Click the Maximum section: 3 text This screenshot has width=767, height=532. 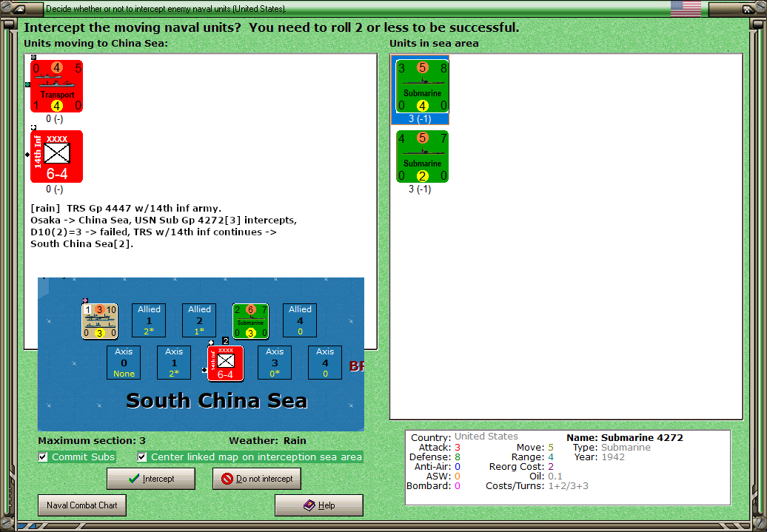click(x=92, y=440)
